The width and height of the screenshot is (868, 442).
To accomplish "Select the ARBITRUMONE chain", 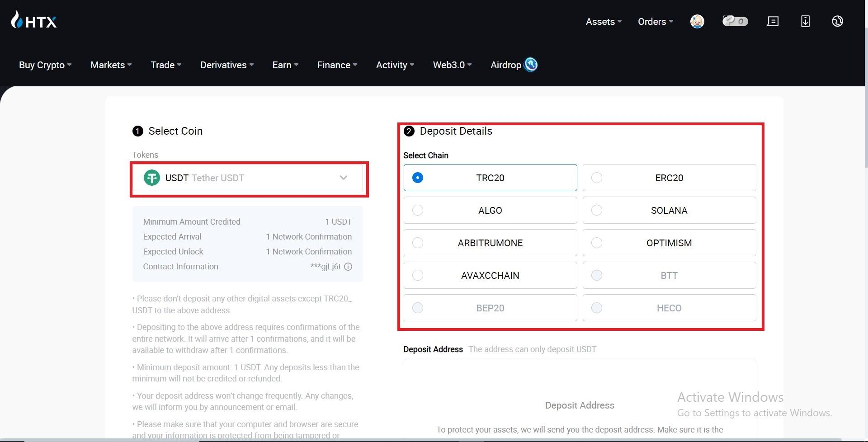I will click(490, 243).
